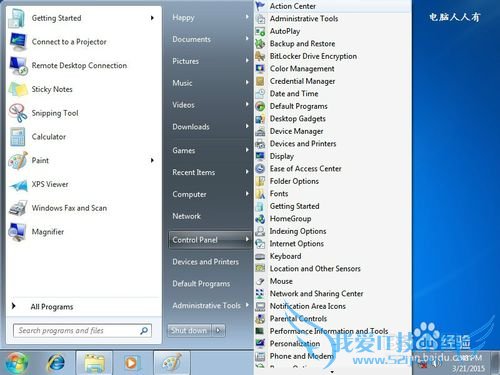Viewport: 500px width, 375px height.
Task: Click All Programs
Action: pos(52,307)
